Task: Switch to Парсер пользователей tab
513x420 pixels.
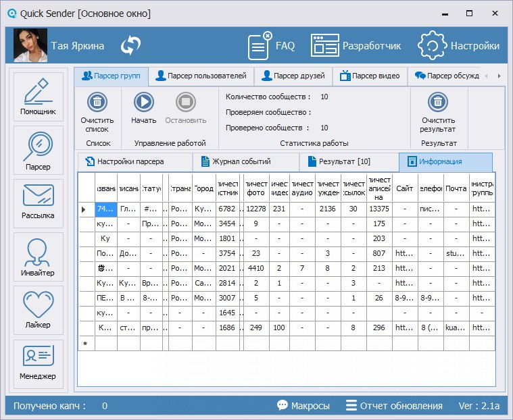Action: (x=201, y=76)
